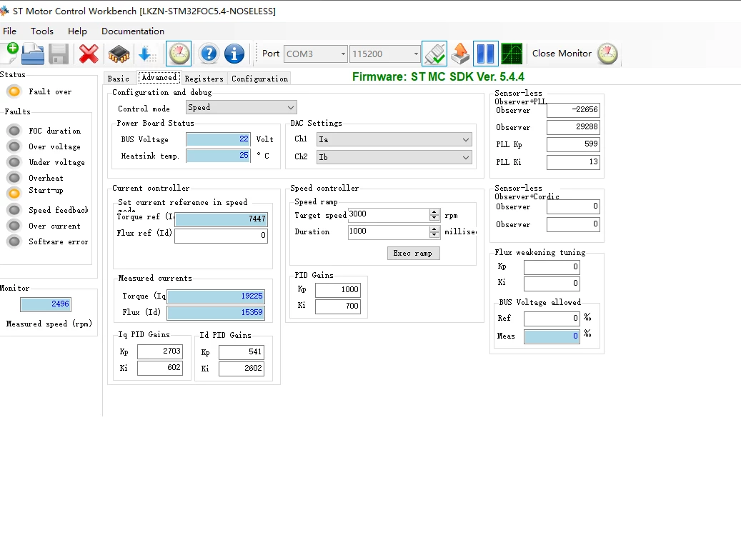
Task: Click the Iq PID Gains Ki field
Action: [160, 368]
